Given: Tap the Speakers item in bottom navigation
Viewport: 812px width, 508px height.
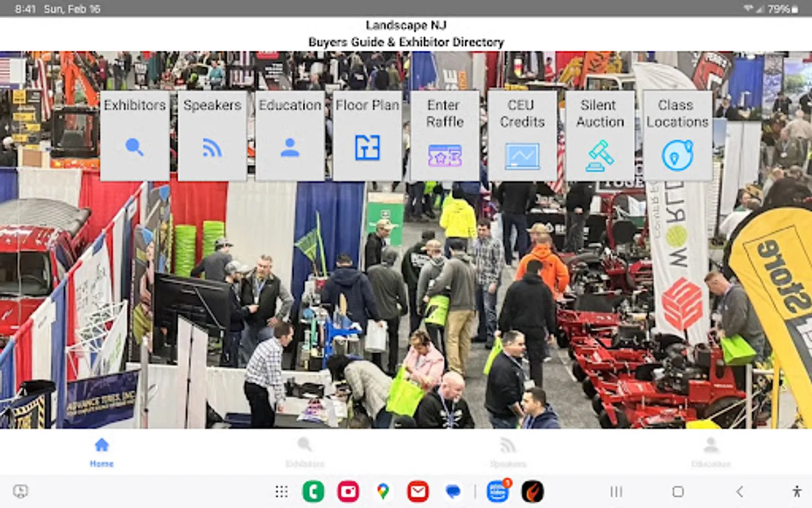Looking at the screenshot, I should 508,450.
